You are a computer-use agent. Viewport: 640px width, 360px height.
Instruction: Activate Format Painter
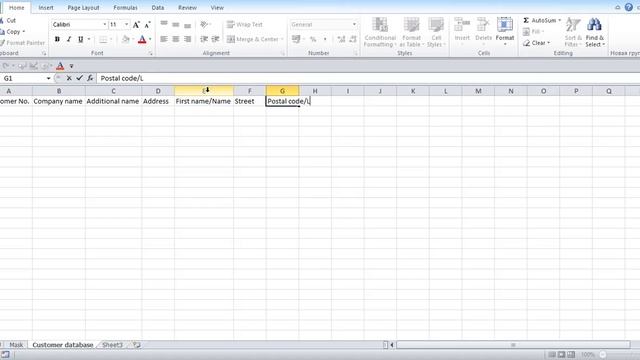click(22, 43)
